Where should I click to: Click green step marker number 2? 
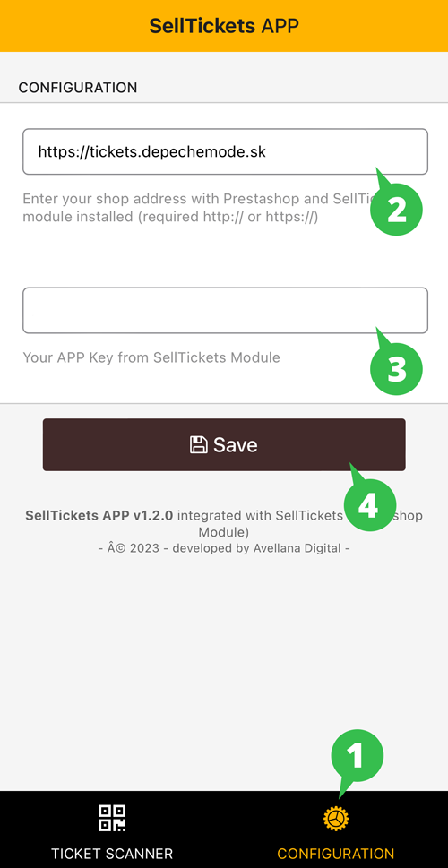click(397, 211)
